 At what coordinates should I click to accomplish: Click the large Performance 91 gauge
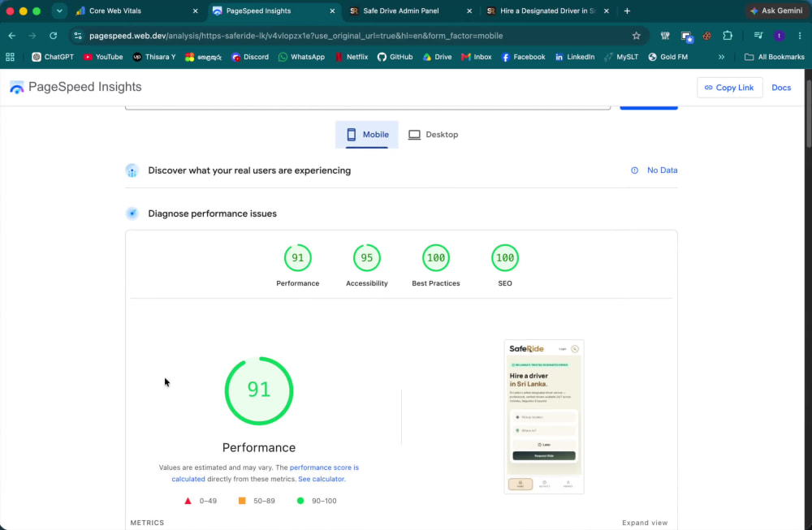pyautogui.click(x=259, y=390)
